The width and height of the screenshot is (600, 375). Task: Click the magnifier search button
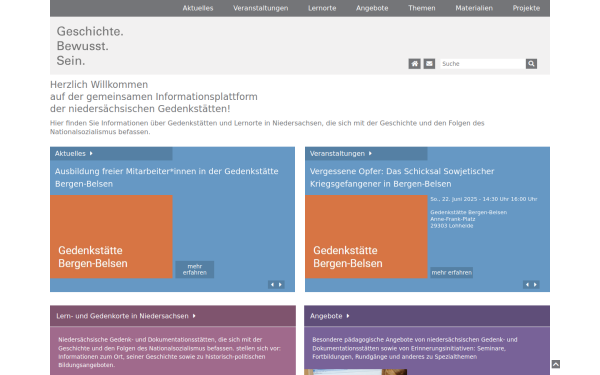(x=531, y=64)
